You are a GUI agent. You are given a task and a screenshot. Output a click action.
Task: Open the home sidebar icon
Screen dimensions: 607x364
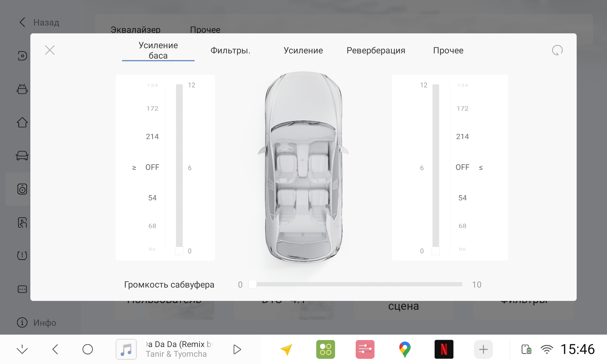pos(22,122)
